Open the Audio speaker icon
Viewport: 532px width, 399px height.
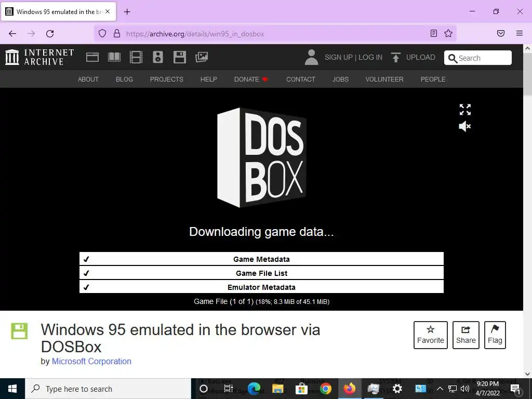tap(158, 57)
